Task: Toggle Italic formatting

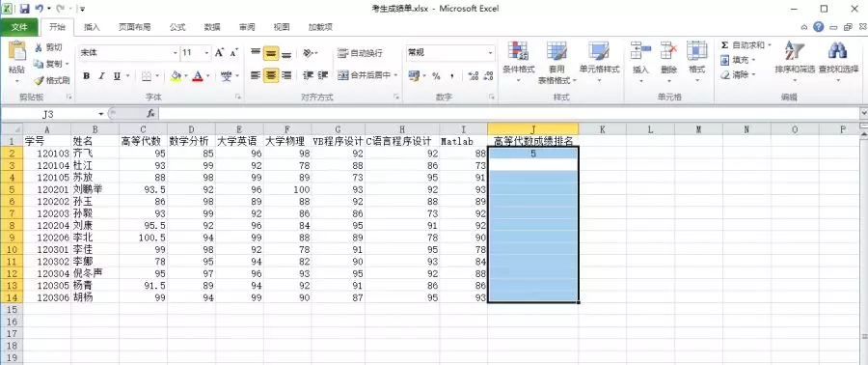Action: click(101, 76)
